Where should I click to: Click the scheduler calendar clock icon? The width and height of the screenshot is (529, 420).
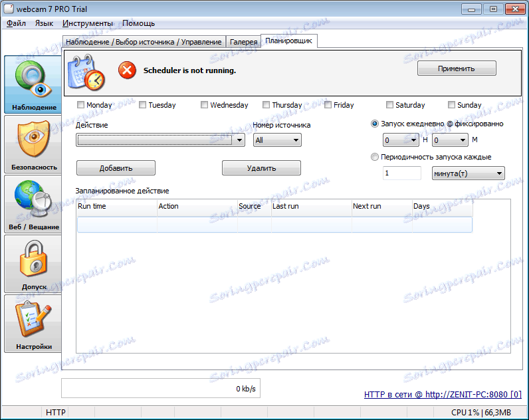pyautogui.click(x=86, y=72)
